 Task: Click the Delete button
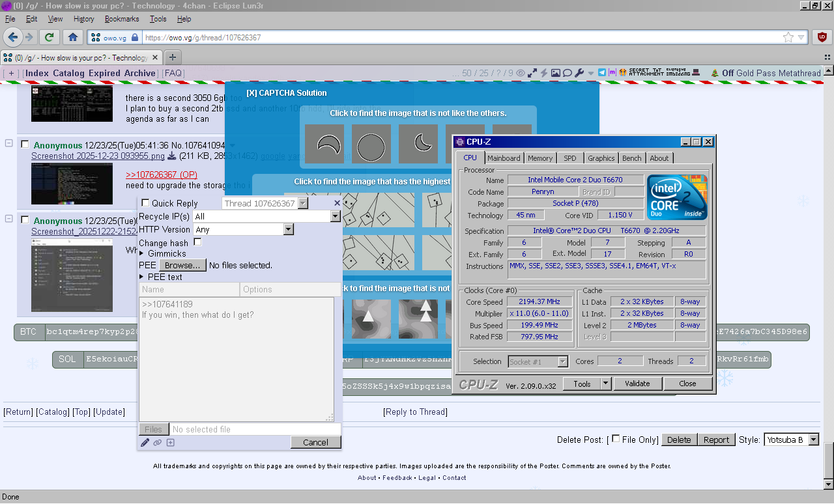(x=679, y=440)
